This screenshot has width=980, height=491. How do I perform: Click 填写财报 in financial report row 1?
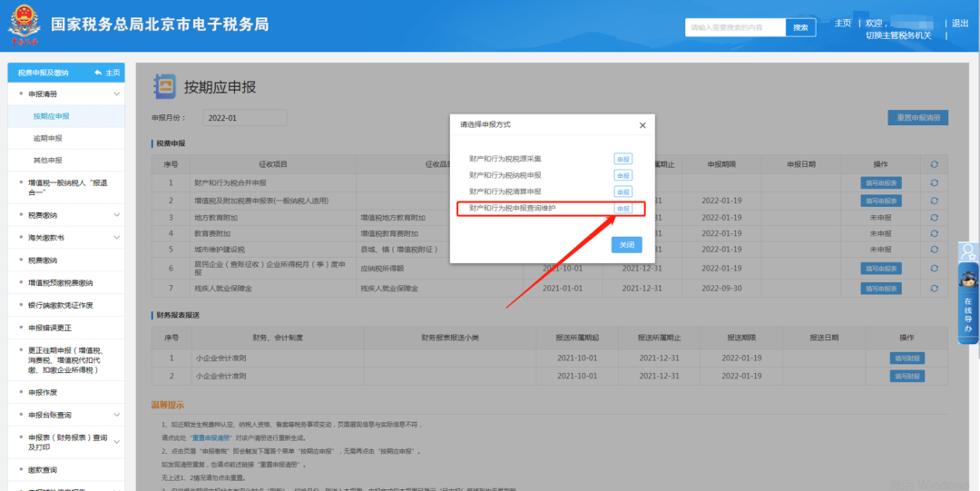[906, 358]
